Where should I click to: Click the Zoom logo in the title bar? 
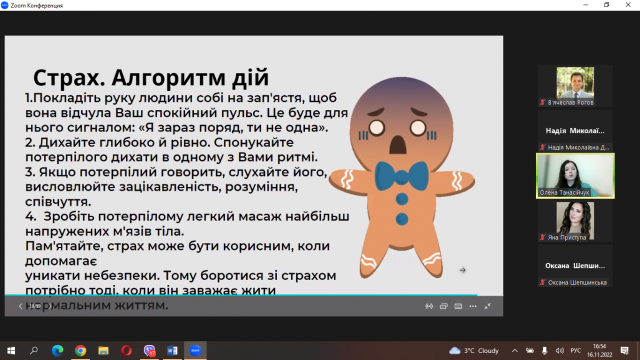[5, 5]
